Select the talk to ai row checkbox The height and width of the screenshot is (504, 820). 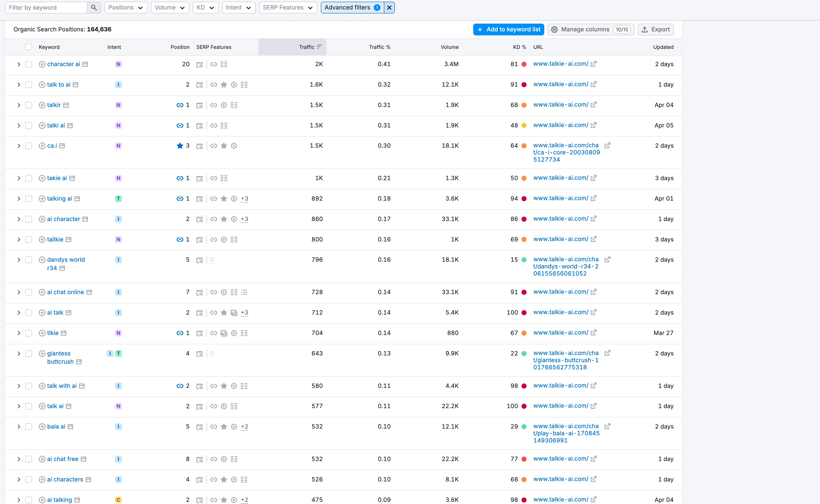[29, 85]
